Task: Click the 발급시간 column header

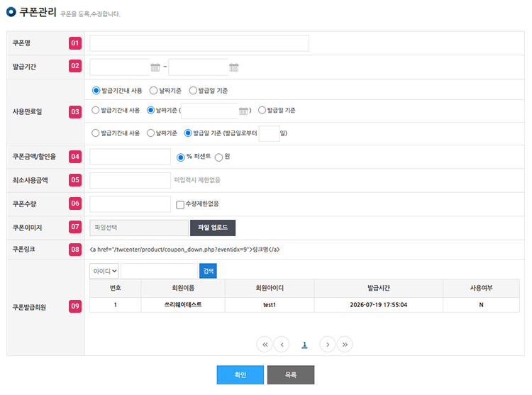Action: (379, 288)
